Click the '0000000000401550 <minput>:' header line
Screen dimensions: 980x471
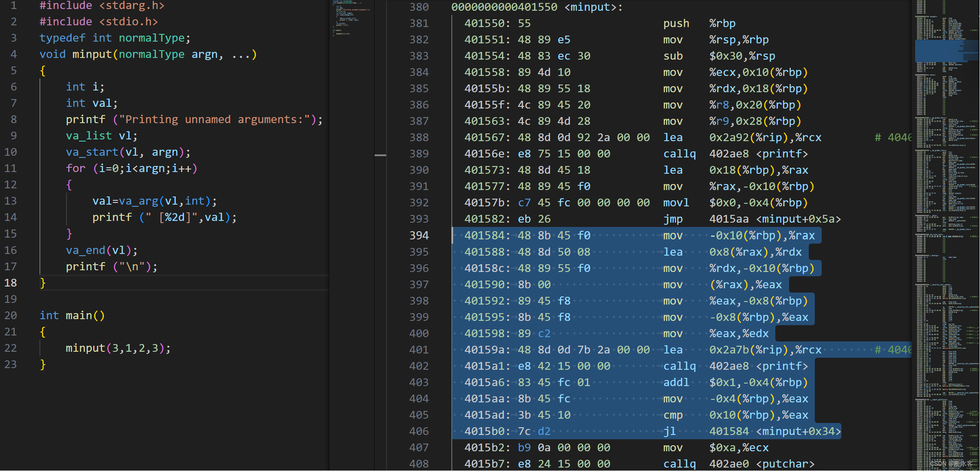537,7
